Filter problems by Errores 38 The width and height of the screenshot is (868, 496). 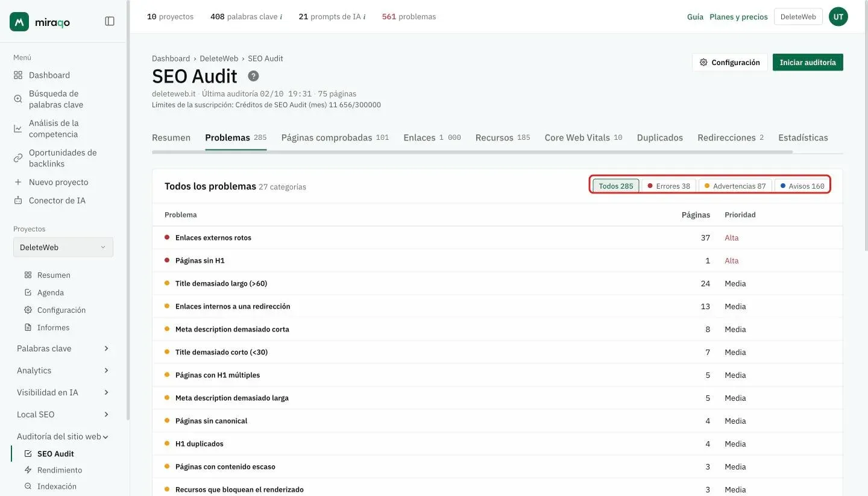coord(668,186)
